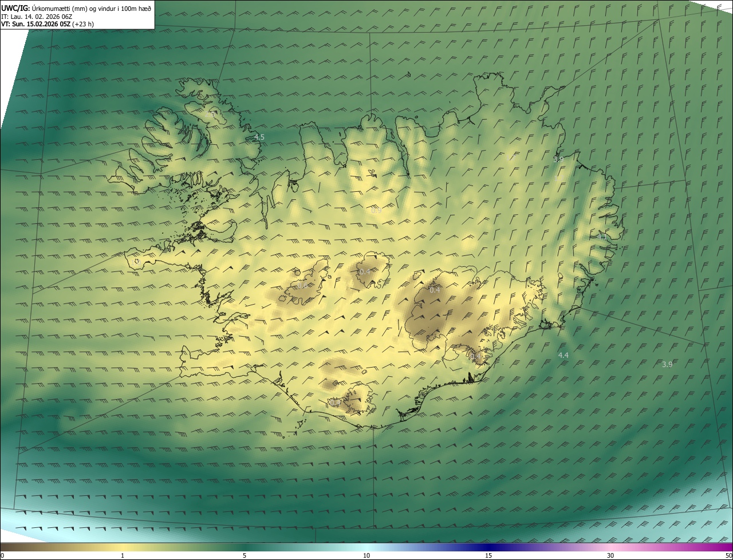Click the "0.9" precipitation value label
The width and height of the screenshot is (733, 560).
point(376,211)
